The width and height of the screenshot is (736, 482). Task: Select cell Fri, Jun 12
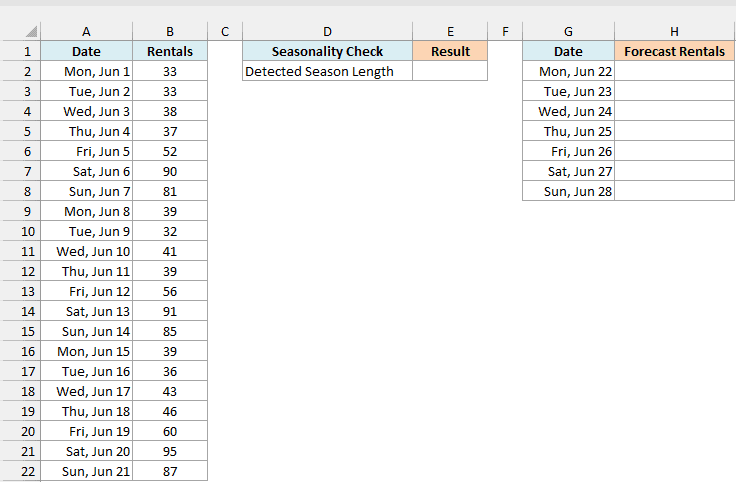point(86,291)
